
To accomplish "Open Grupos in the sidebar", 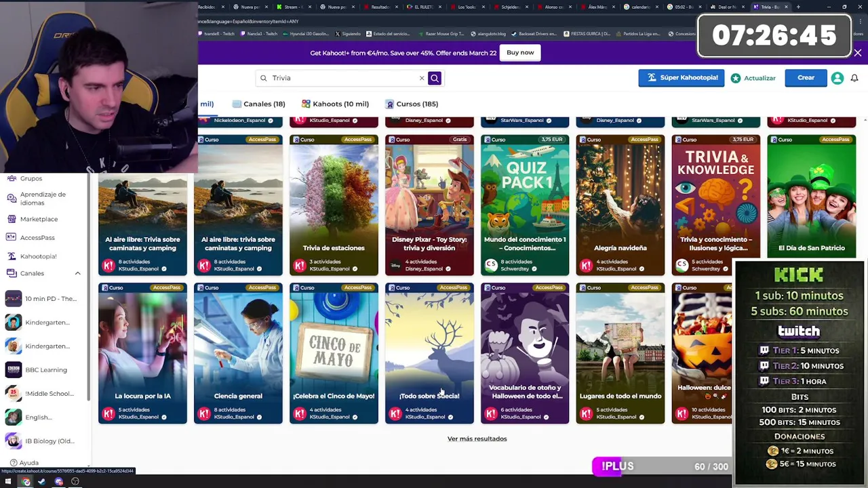I will click(31, 178).
